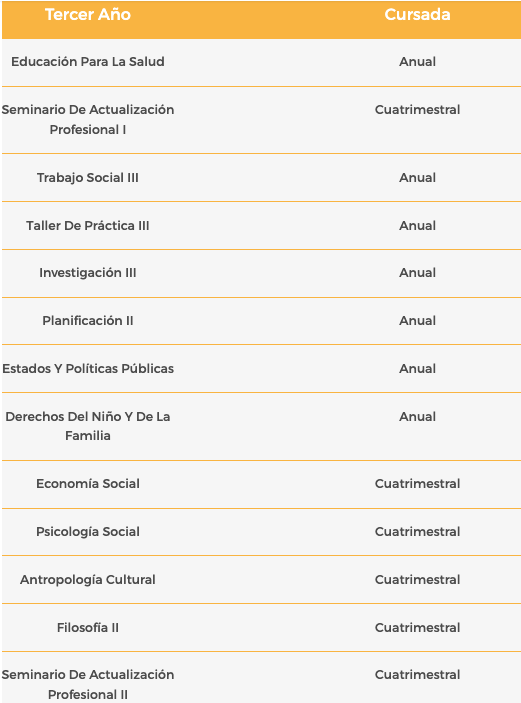Click the Cursada column header
Viewport: 521px width, 703px height.
[x=417, y=15]
